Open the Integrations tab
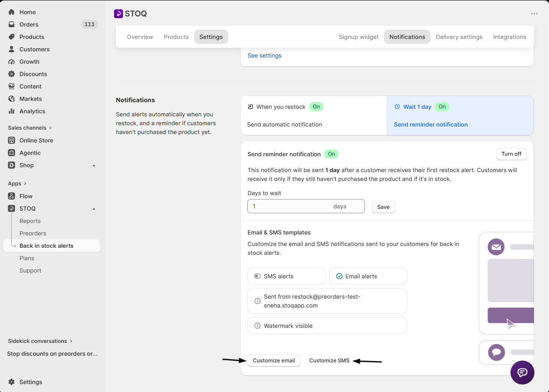 [510, 37]
